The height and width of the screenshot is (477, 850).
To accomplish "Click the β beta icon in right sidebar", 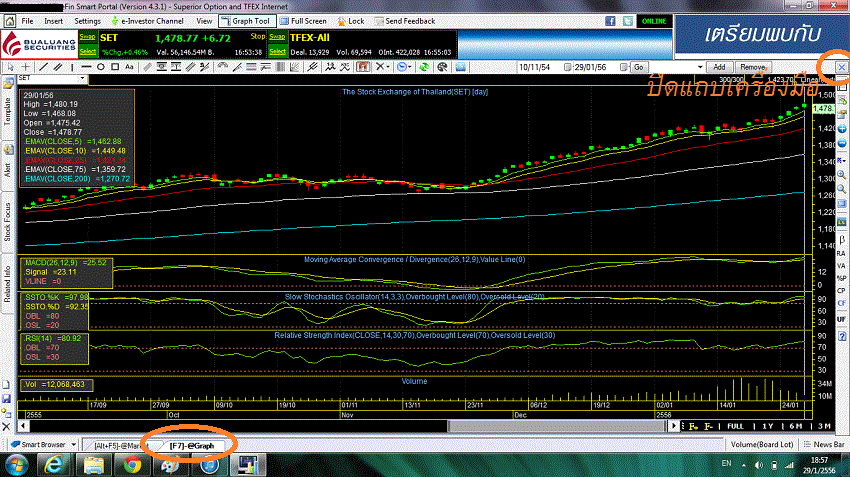I will (842, 240).
